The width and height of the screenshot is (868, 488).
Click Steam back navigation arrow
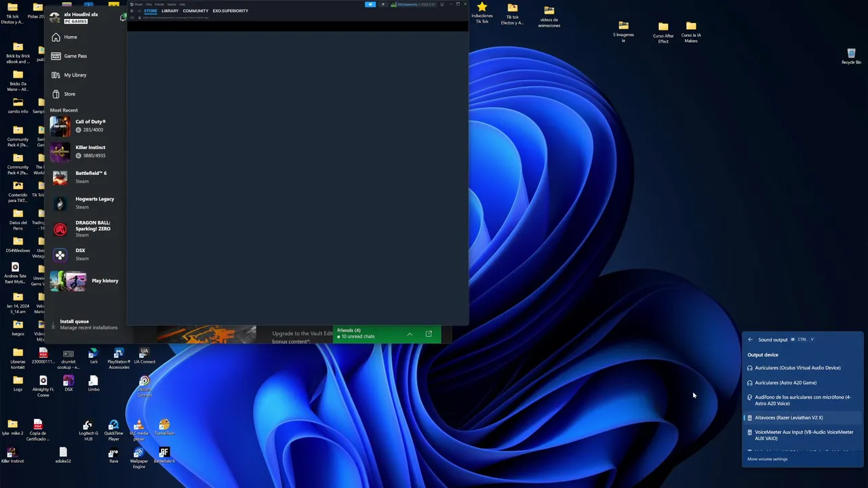132,11
